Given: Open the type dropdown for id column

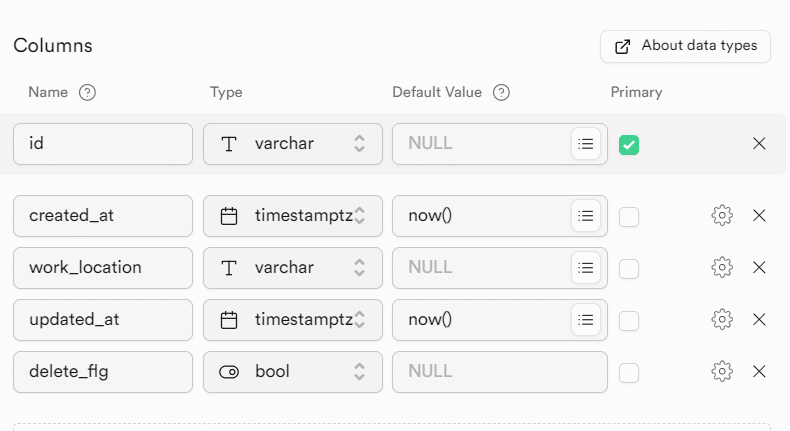Looking at the screenshot, I should coord(293,144).
